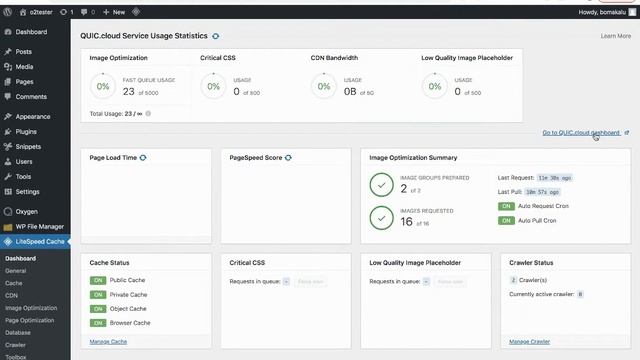Screen dimensions: 640x360
Task: Click the Manage Cache link
Action: point(108,342)
